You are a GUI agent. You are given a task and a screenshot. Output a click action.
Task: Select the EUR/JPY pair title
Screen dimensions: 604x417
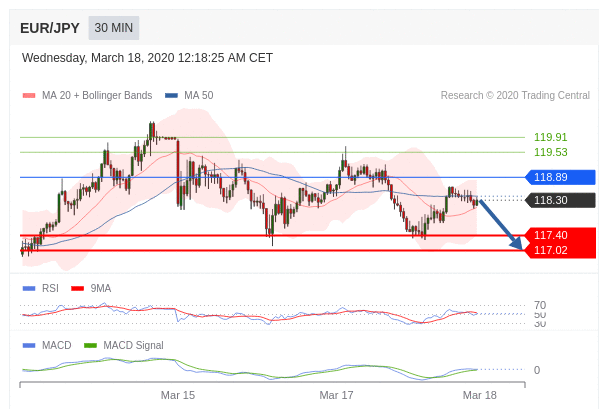pyautogui.click(x=50, y=28)
